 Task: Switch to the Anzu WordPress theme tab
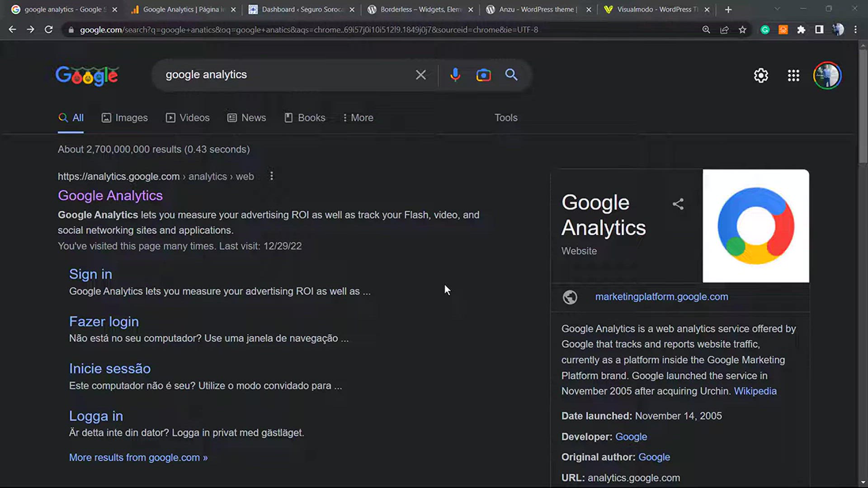click(538, 9)
